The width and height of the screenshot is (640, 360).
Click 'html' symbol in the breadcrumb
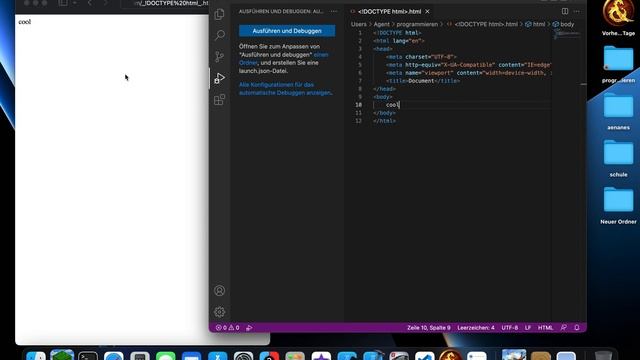(539, 24)
